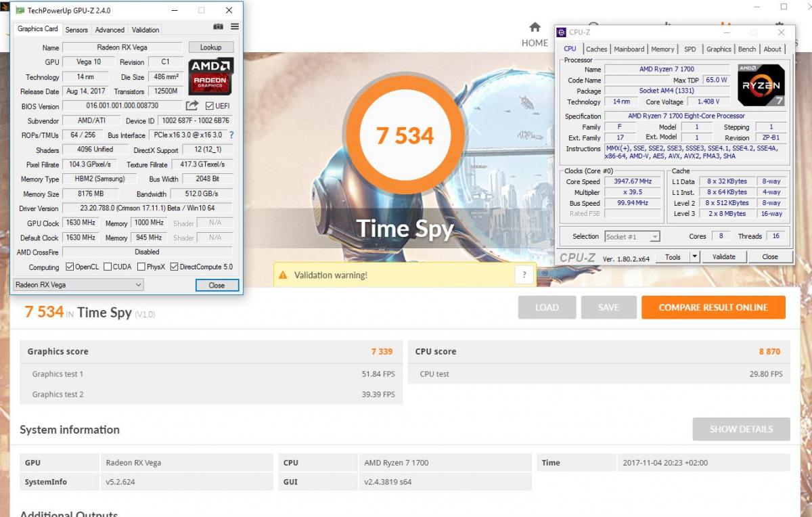Viewport: 812px width, 517px height.
Task: Click the SystemInfo v5.2.624 value
Action: coord(121,482)
